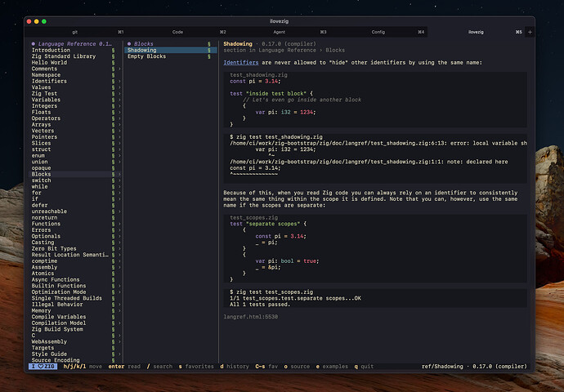Expand the Comments entry chevron
Screen dimensions: 564x392
[x=119, y=69]
